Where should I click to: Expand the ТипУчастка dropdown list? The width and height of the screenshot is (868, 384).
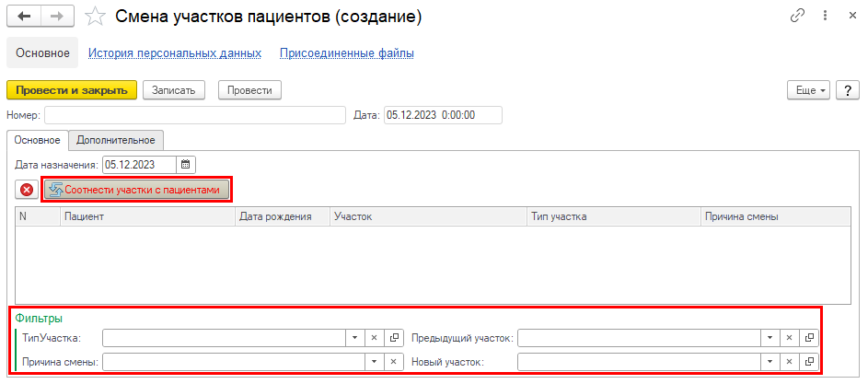(x=355, y=338)
